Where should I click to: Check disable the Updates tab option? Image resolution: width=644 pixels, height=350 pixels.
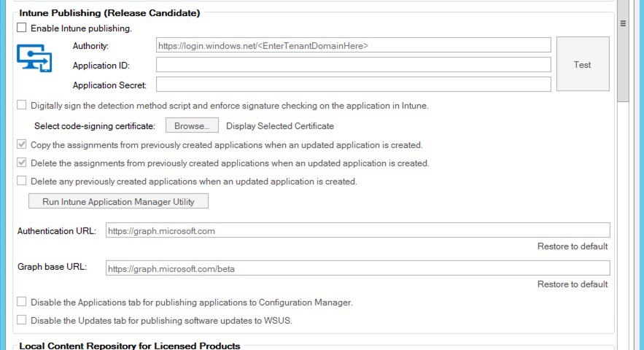point(21,319)
